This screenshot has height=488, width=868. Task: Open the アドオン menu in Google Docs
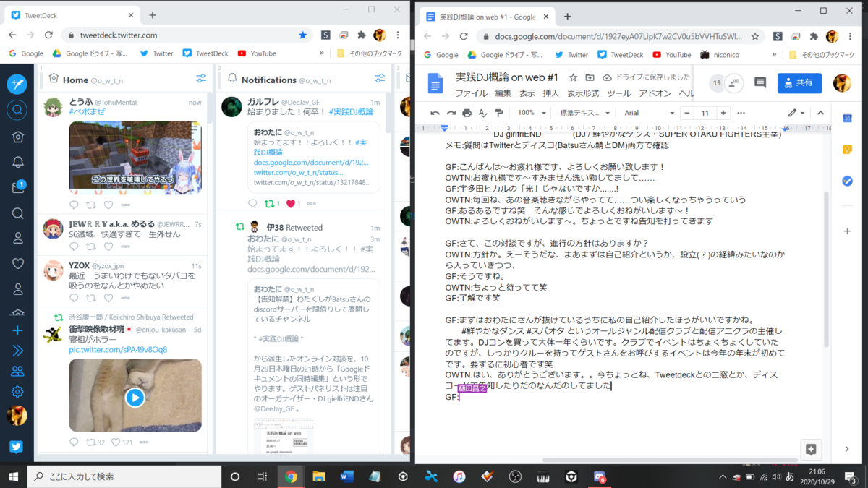(x=655, y=93)
